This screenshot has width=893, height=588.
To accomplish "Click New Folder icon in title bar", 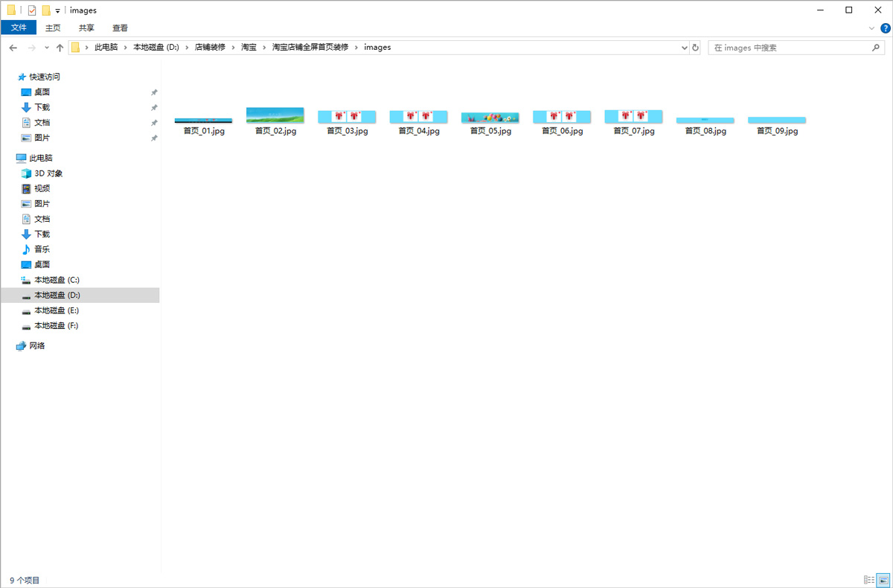I will point(46,10).
